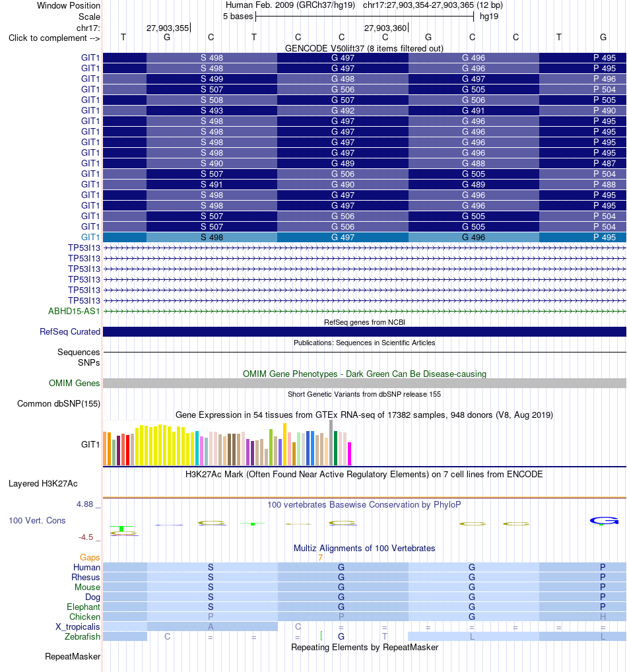Select codon S 508
This screenshot has height=672, width=627.
coord(212,100)
